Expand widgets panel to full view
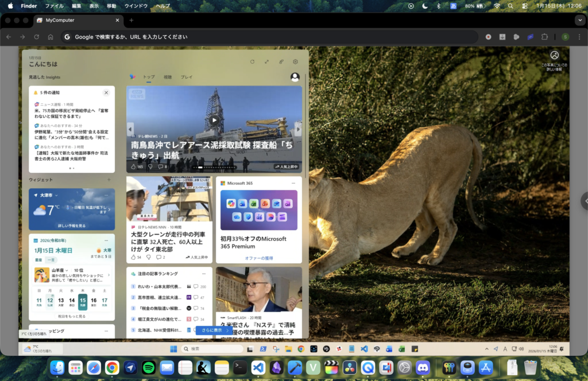This screenshot has height=381, width=588. (x=266, y=61)
